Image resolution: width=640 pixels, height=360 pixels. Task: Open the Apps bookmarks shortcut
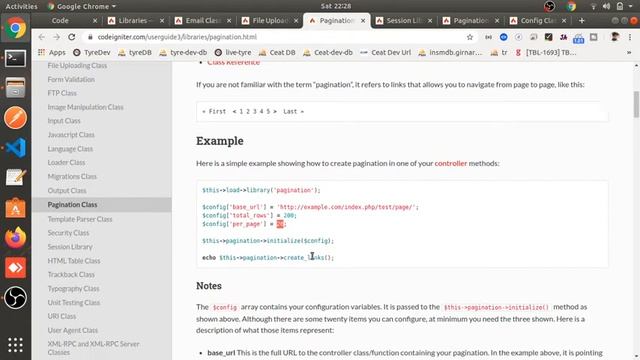[51, 53]
